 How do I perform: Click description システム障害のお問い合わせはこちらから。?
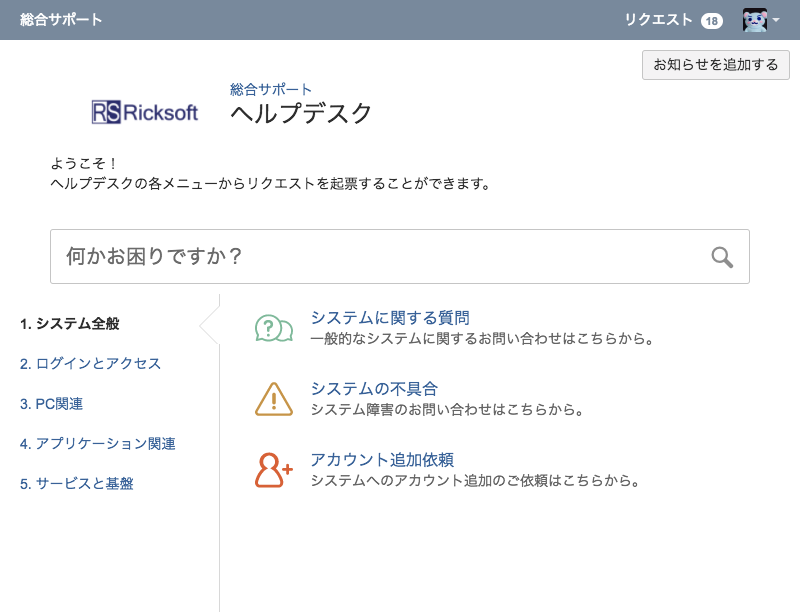coord(447,410)
